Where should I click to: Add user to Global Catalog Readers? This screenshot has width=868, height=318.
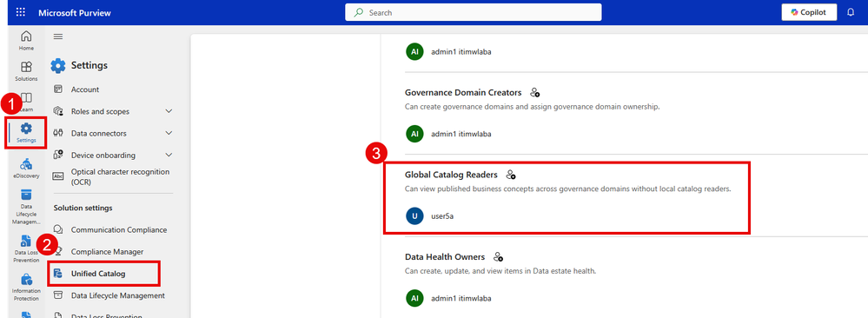click(510, 175)
